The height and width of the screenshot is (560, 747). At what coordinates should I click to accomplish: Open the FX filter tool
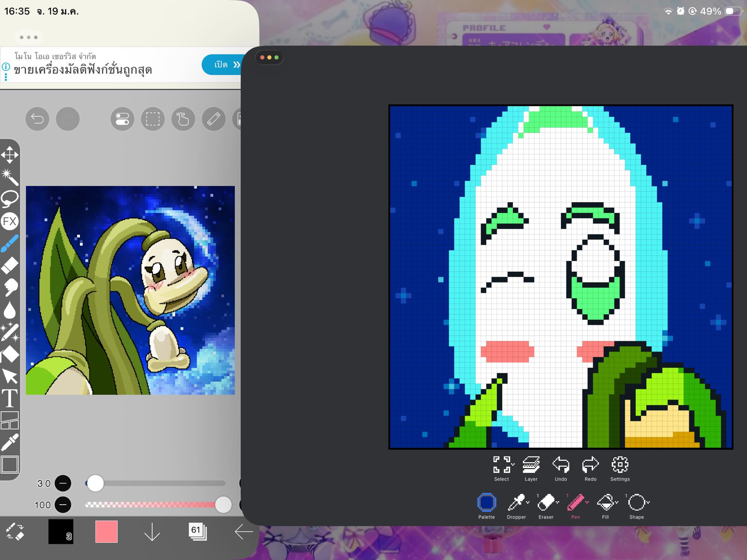pyautogui.click(x=10, y=221)
